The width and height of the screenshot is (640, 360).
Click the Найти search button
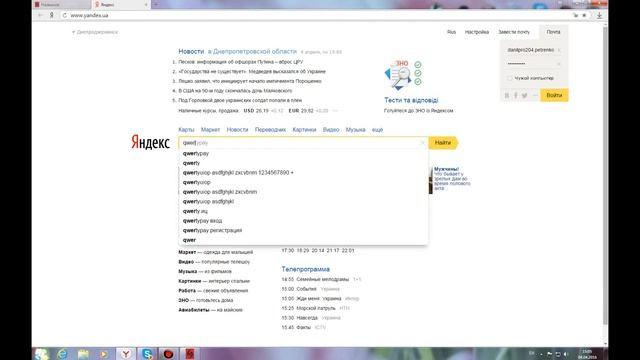coord(443,143)
